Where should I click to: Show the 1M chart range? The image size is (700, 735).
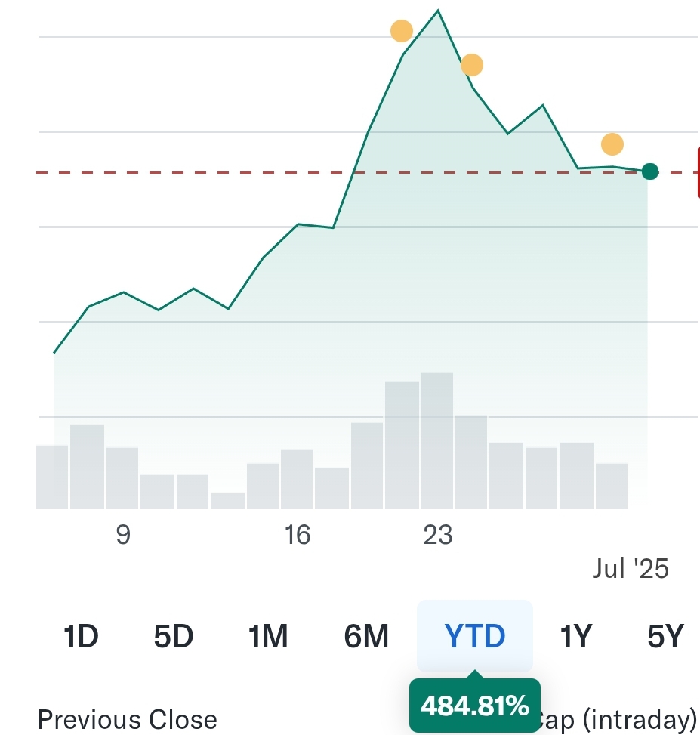click(x=268, y=637)
